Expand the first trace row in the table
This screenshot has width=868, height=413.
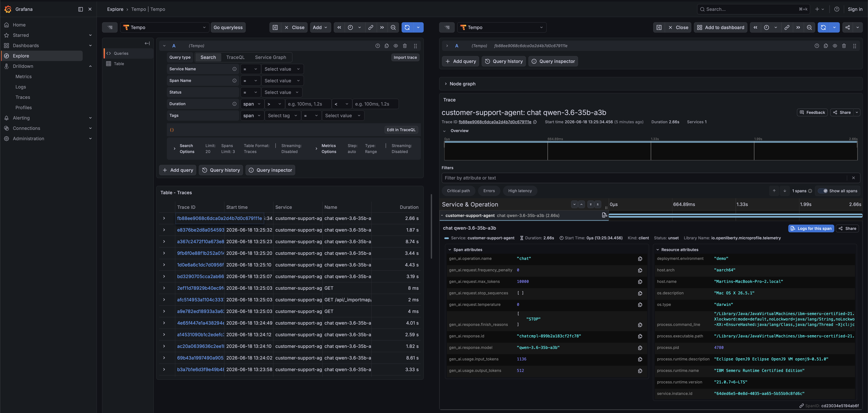coord(164,219)
